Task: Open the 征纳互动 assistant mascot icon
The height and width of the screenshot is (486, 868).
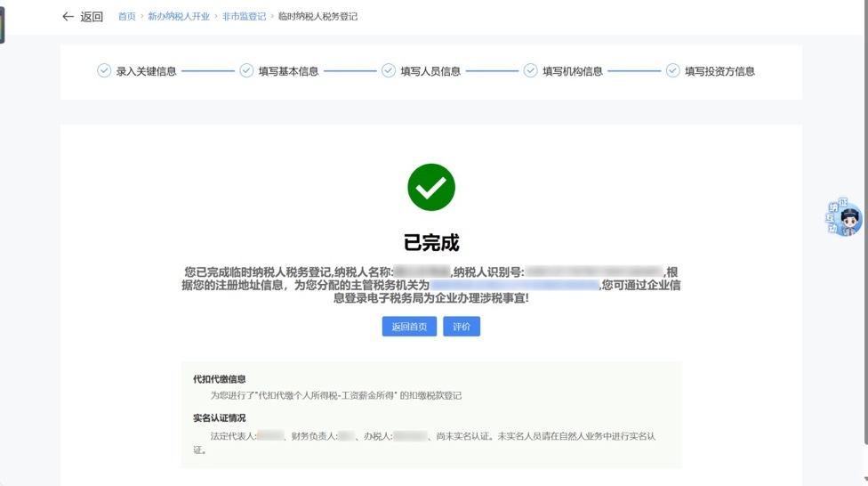Action: (x=844, y=217)
